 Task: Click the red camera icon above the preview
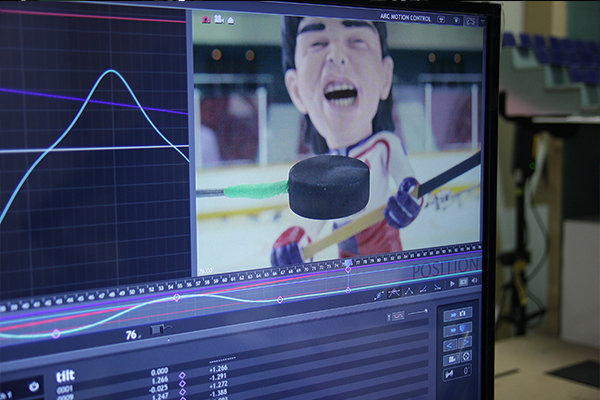point(205,19)
